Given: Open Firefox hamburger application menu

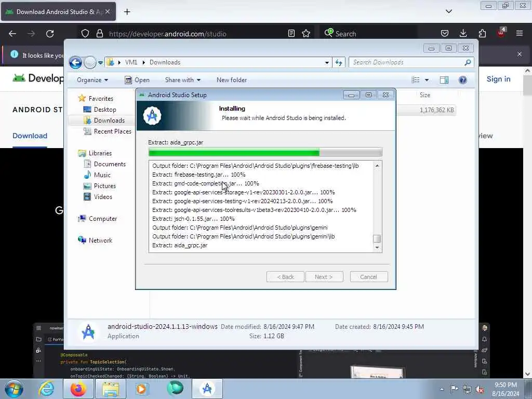Looking at the screenshot, I should pyautogui.click(x=520, y=33).
